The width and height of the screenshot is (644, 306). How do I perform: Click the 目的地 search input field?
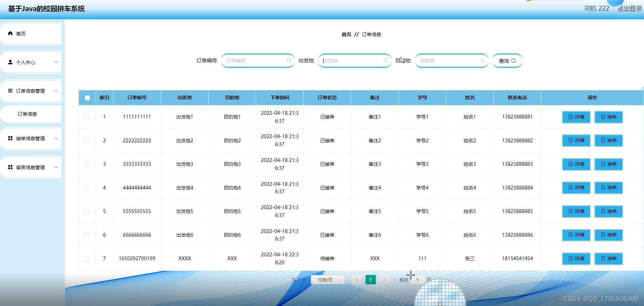tap(452, 61)
